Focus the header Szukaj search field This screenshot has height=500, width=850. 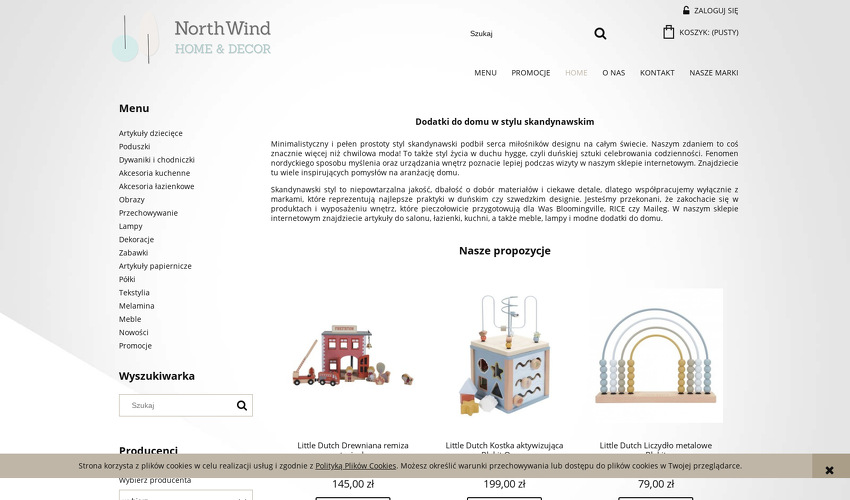[529, 34]
